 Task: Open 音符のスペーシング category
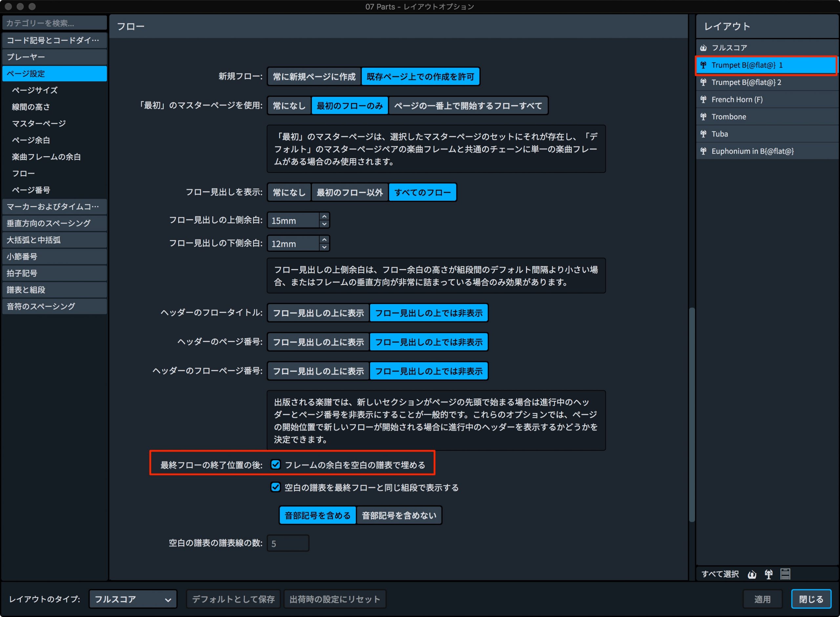(x=54, y=306)
